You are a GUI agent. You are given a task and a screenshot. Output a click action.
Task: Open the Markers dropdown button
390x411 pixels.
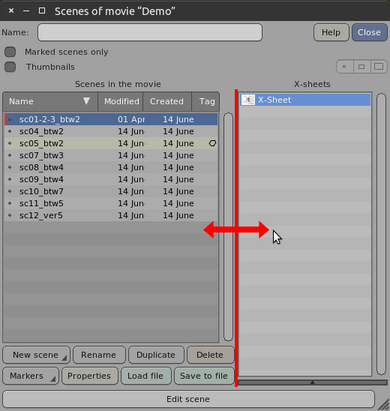pyautogui.click(x=31, y=376)
